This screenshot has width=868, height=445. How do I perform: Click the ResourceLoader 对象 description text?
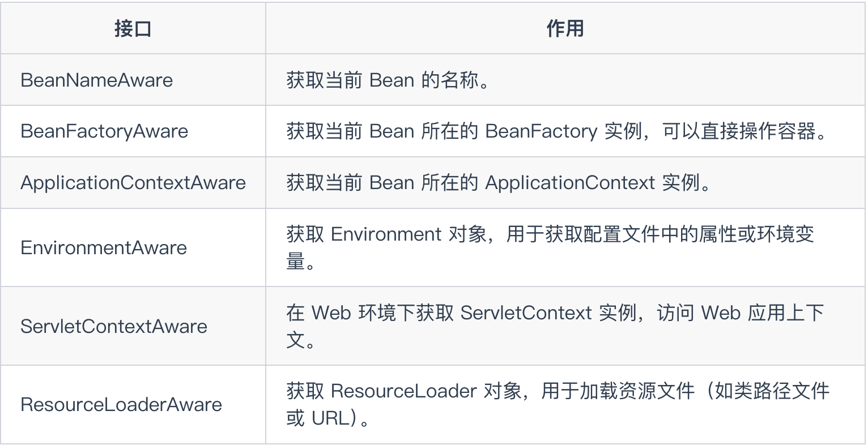coord(558,404)
